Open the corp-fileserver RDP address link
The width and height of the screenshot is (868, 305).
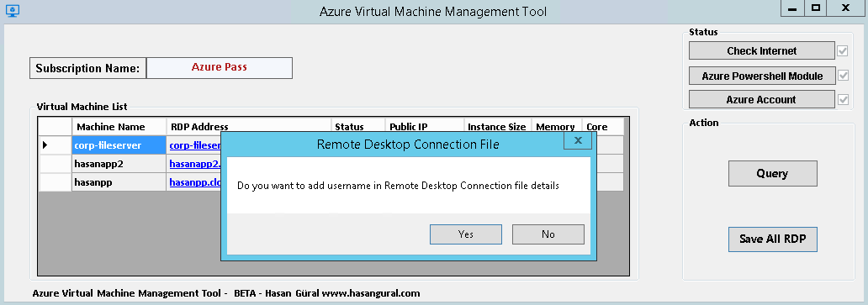coord(195,145)
